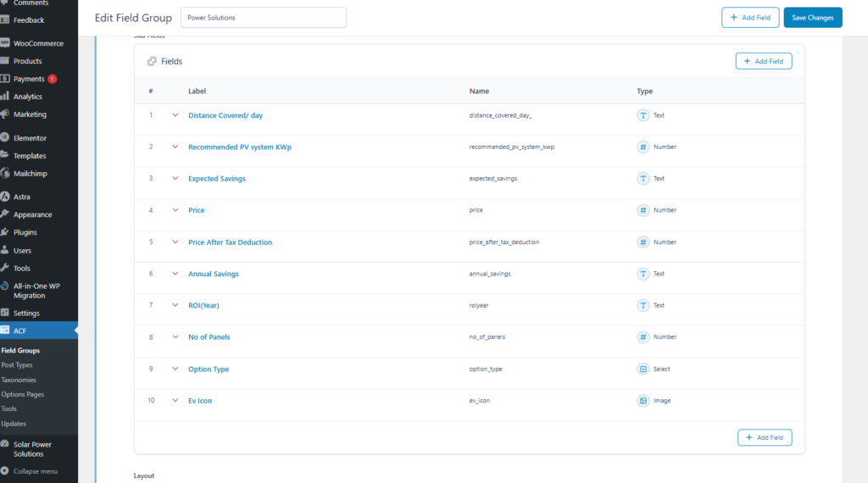Click the row number 10 drag handle
Image resolution: width=868 pixels, height=483 pixels.
click(151, 401)
